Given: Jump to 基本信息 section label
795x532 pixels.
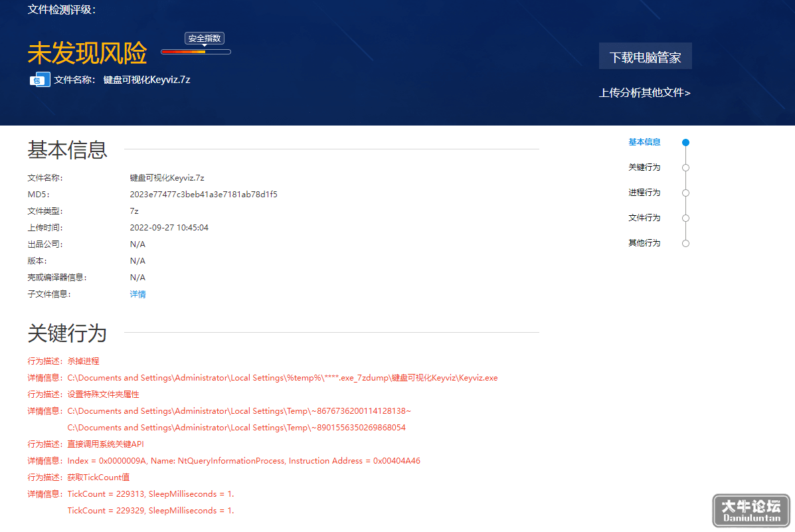Looking at the screenshot, I should (644, 142).
